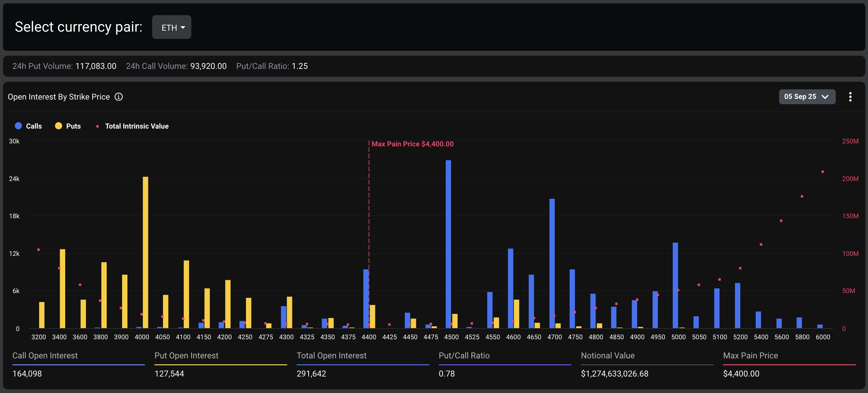Click the Put/Call Ratio value 0.78

(x=447, y=374)
